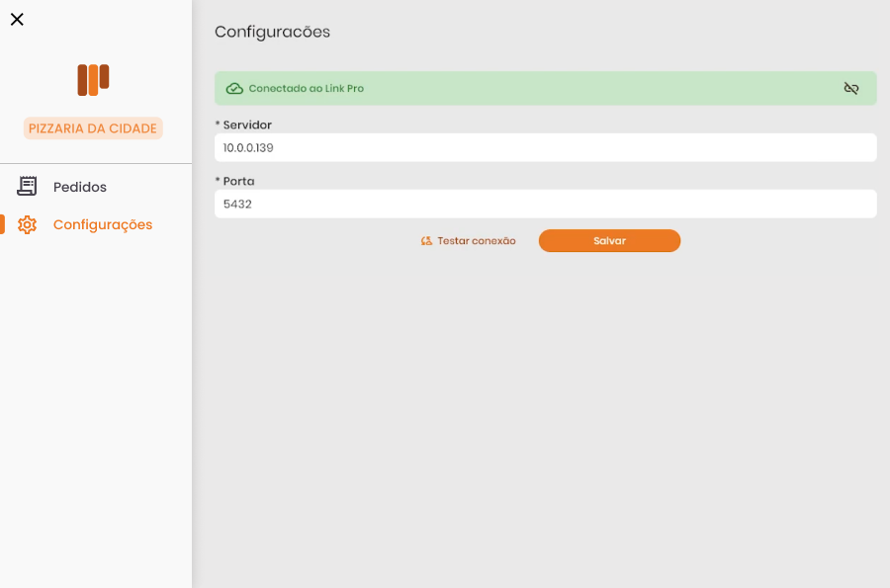The width and height of the screenshot is (890, 588).
Task: Click the green cloud connected icon
Action: (x=234, y=88)
